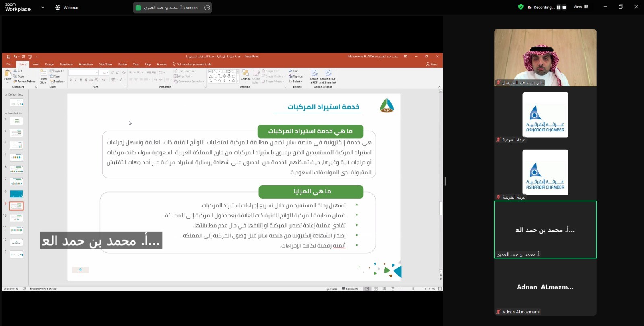644x326 pixels.
Task: Click the Create a PDF icon
Action: click(x=314, y=74)
